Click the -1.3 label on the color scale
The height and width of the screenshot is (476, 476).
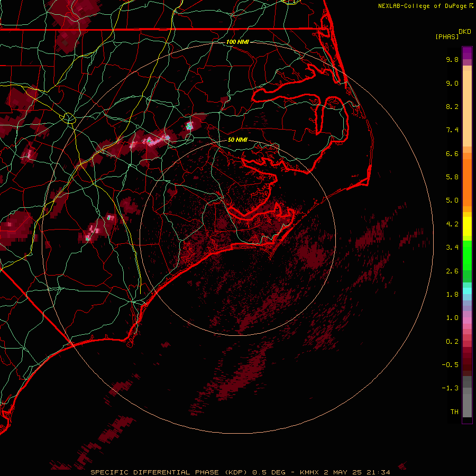pyautogui.click(x=450, y=388)
